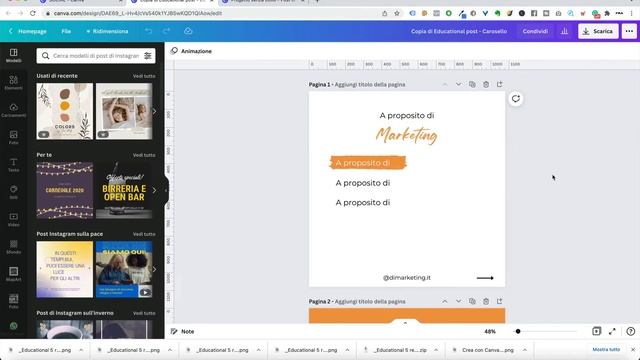This screenshot has height=360, width=640.
Task: Select the Siamo Qui video template
Action: 124,269
